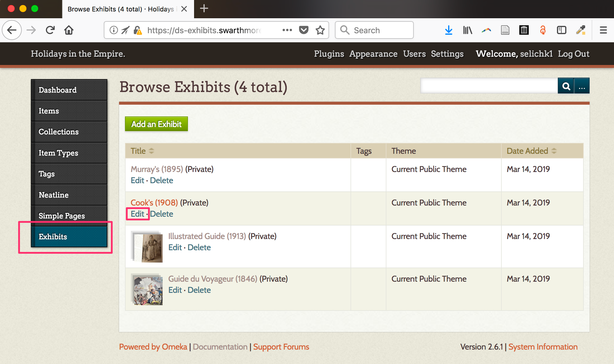This screenshot has height=364, width=614.
Task: Open the downloads arrow icon
Action: 448,30
